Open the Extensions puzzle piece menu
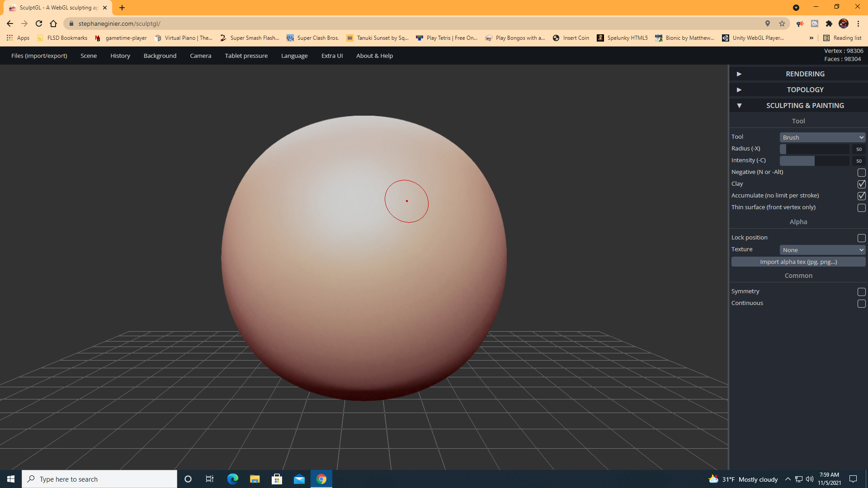This screenshot has width=868, height=488. [x=829, y=23]
